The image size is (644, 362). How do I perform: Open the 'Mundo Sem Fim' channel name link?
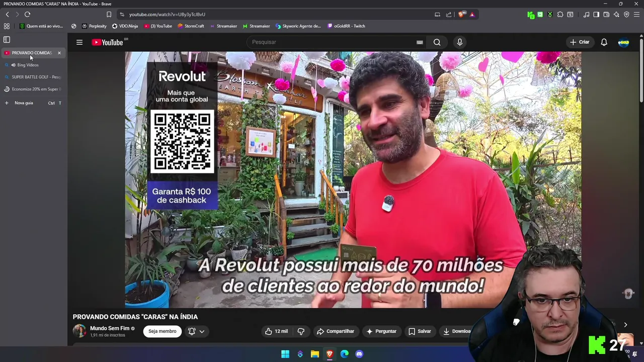[110, 328]
